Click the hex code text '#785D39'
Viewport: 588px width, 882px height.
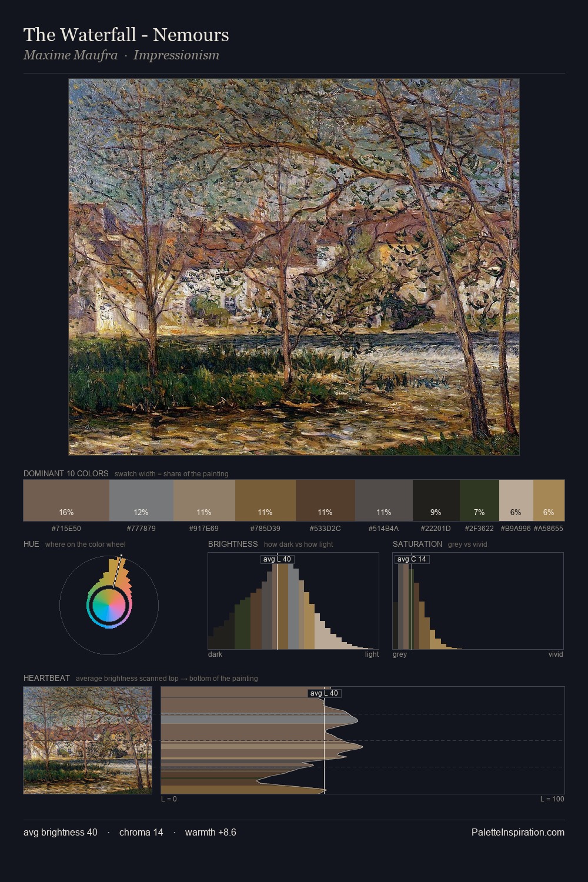tap(265, 529)
